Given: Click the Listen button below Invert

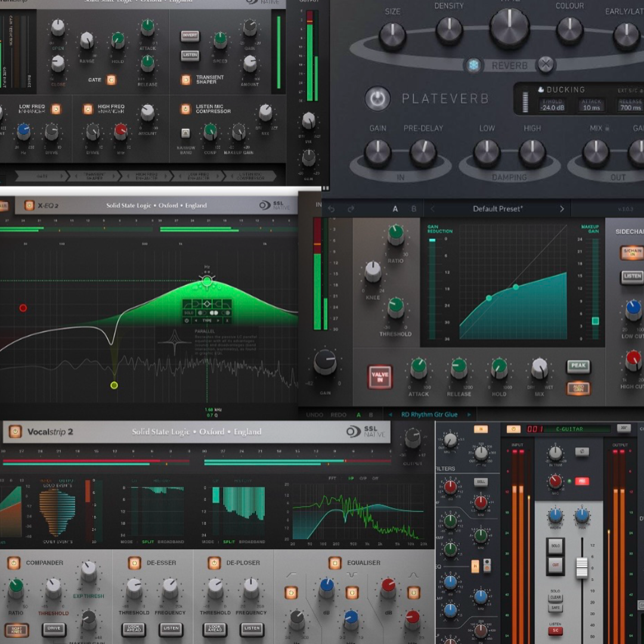Looking at the screenshot, I should coord(190,55).
